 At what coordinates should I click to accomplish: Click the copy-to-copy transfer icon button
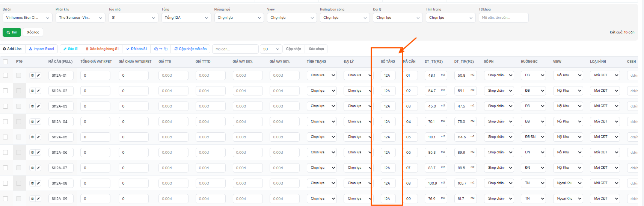pos(161,49)
